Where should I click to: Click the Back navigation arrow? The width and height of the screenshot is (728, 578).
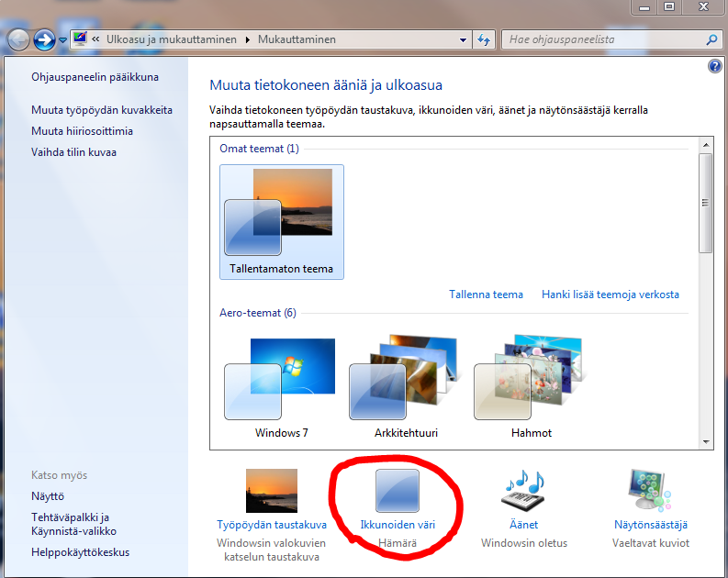pyautogui.click(x=18, y=39)
